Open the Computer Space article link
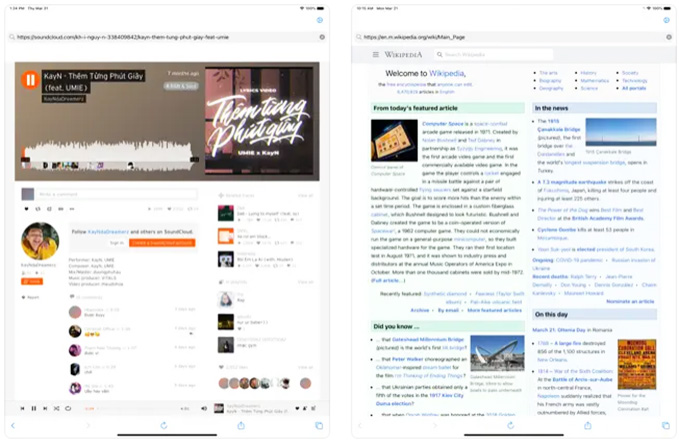679x446 pixels. 443,124
